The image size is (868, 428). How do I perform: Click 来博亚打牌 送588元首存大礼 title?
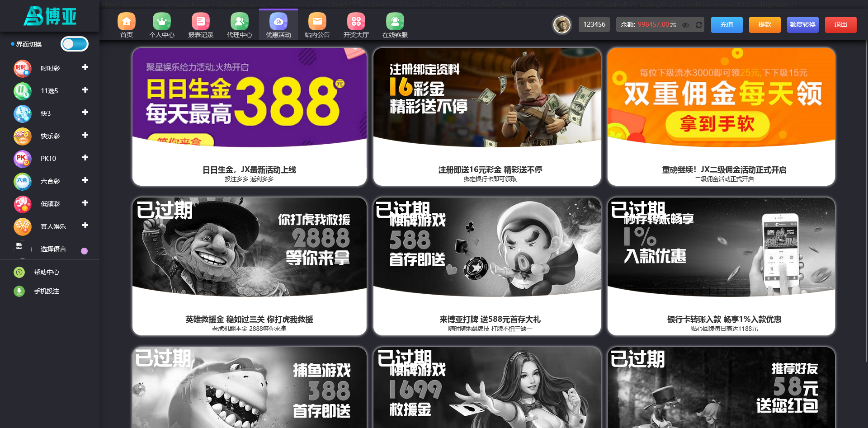[x=490, y=320]
